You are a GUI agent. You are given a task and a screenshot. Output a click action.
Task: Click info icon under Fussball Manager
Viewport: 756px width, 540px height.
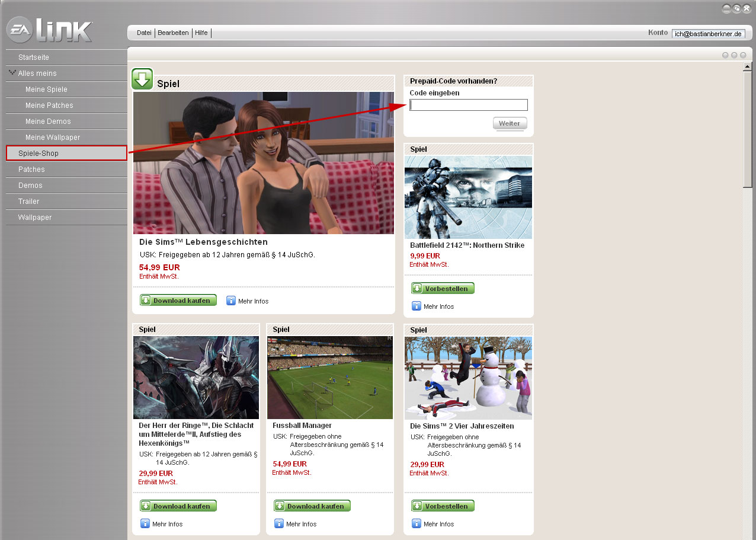coord(279,524)
